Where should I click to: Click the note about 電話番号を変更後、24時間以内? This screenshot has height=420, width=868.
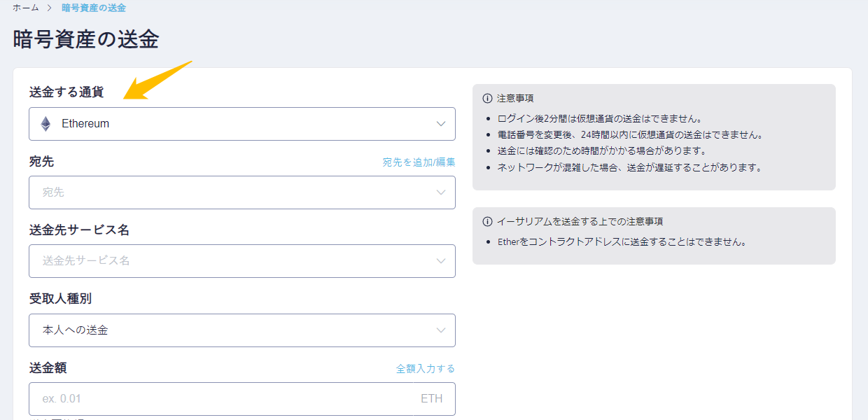630,134
